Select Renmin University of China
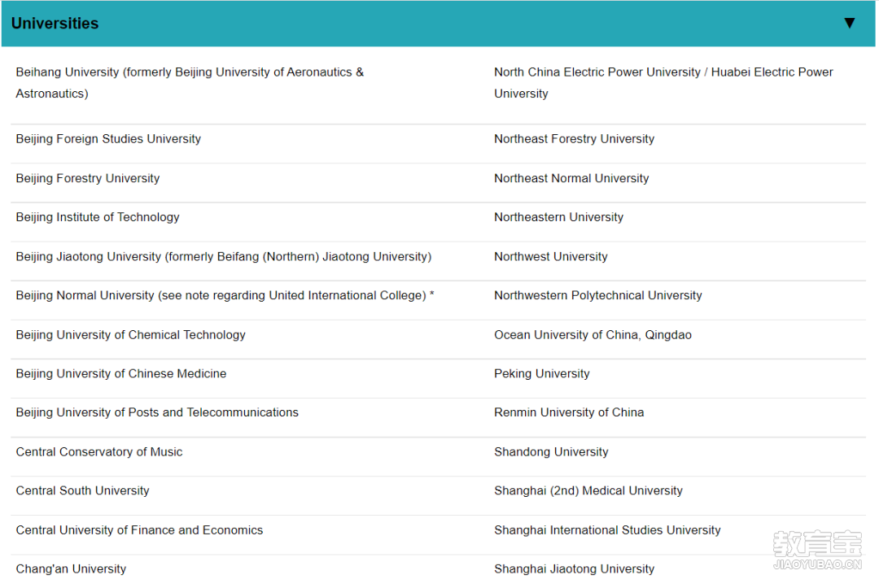 click(x=569, y=412)
